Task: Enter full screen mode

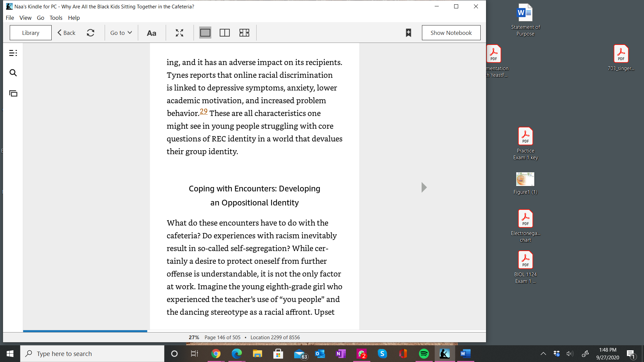Action: point(179,33)
